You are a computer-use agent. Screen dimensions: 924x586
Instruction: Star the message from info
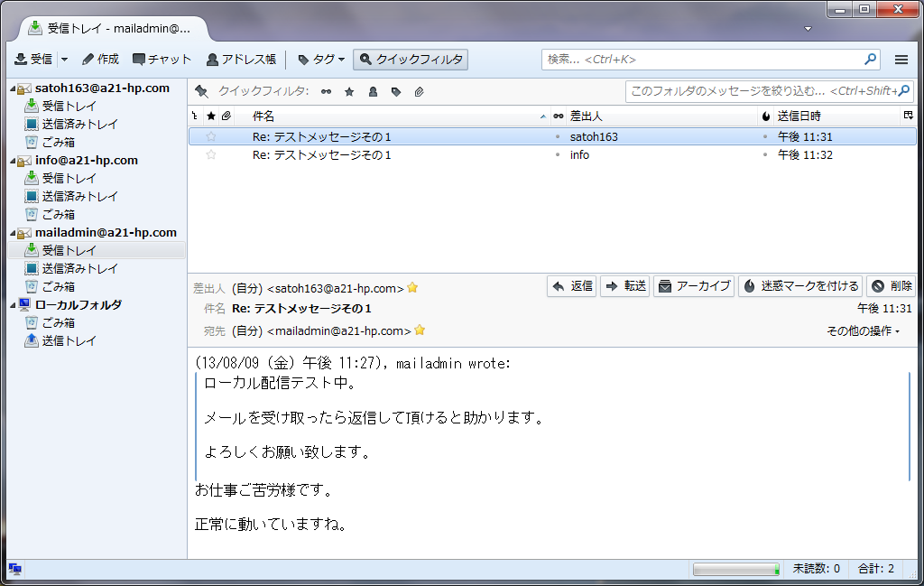[x=211, y=155]
